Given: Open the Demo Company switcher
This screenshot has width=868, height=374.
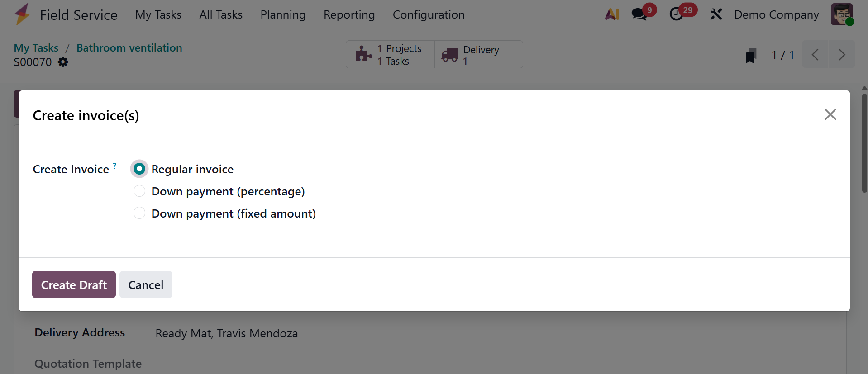Looking at the screenshot, I should coord(776,14).
